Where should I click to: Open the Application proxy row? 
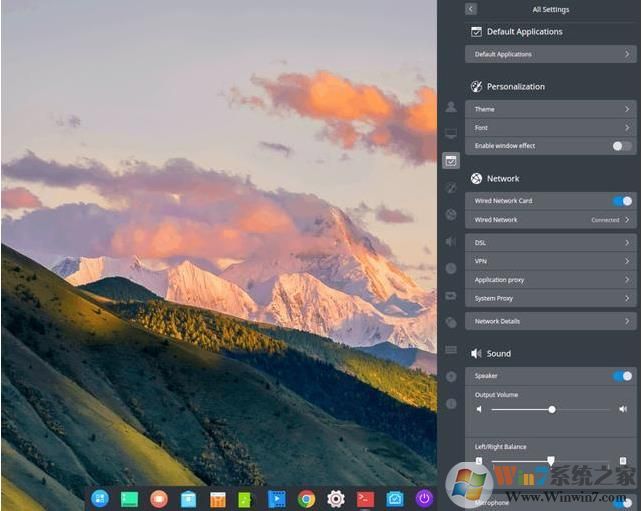(x=550, y=280)
